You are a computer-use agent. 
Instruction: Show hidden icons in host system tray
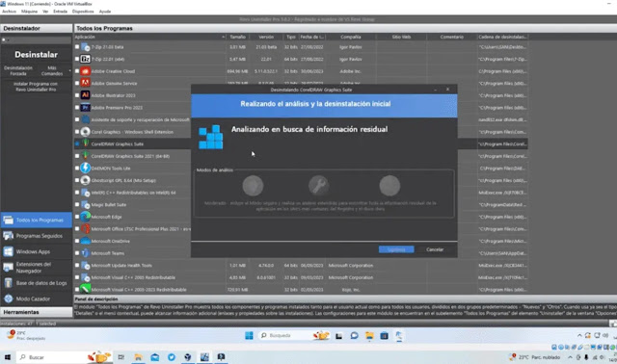point(570,357)
